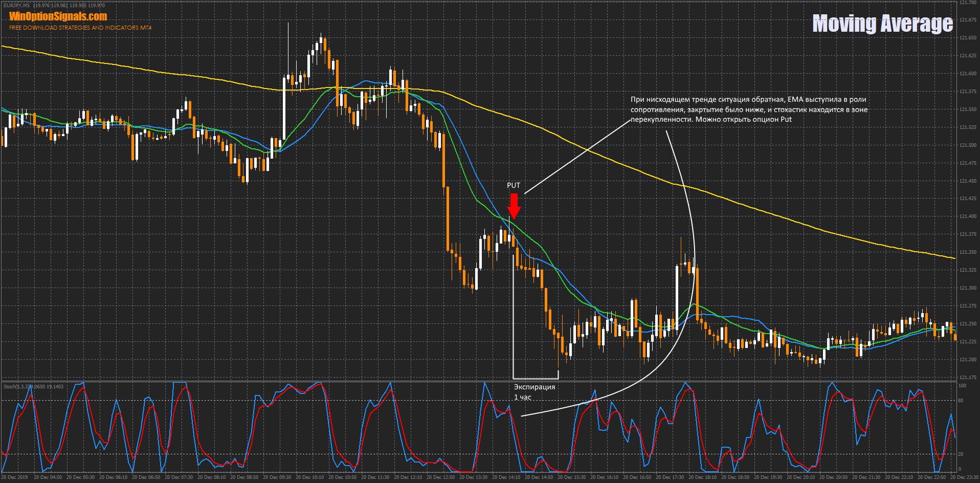Viewport: 980px width, 483px height.
Task: Select the Russian annotation text block
Action: (x=748, y=109)
